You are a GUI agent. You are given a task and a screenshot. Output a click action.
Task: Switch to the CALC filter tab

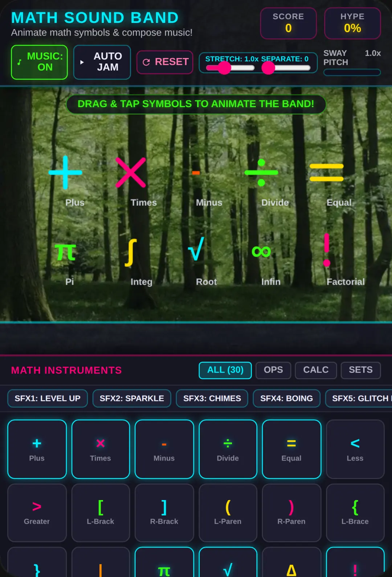(316, 370)
